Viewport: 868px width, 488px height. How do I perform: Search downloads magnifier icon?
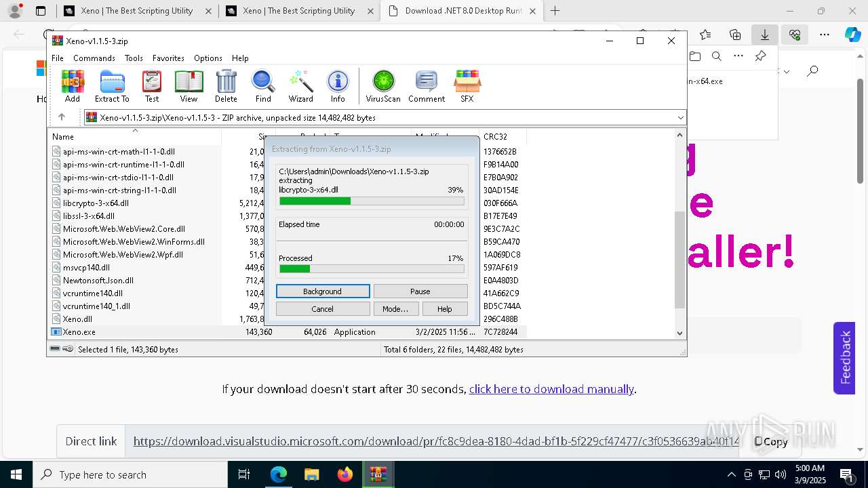(x=716, y=56)
